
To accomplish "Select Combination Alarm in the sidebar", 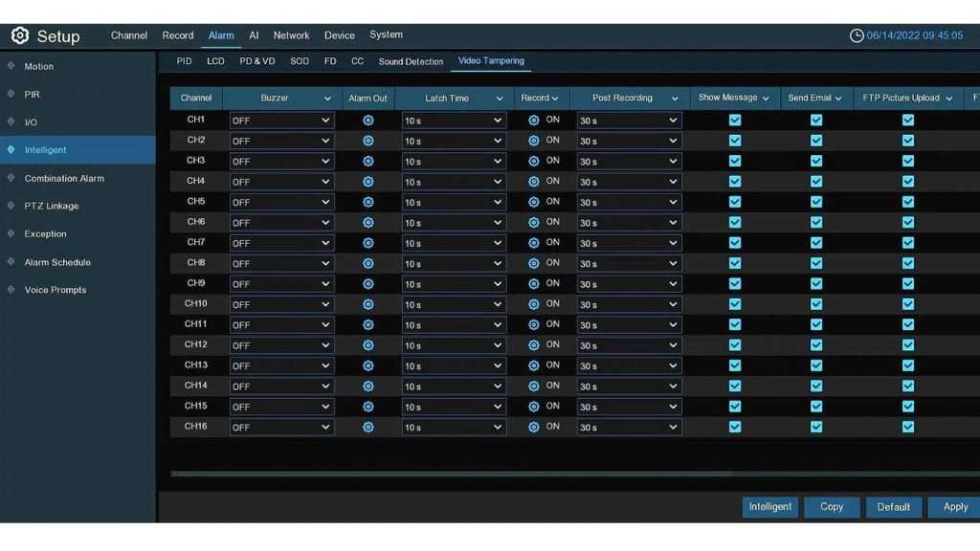I will [x=64, y=179].
